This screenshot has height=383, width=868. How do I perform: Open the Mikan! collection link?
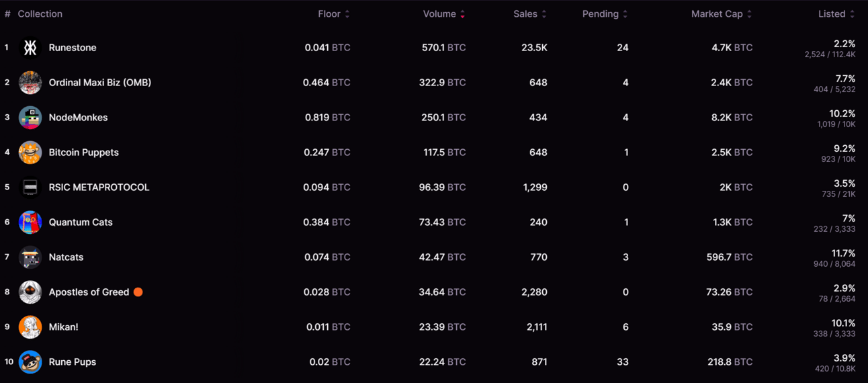tap(64, 327)
